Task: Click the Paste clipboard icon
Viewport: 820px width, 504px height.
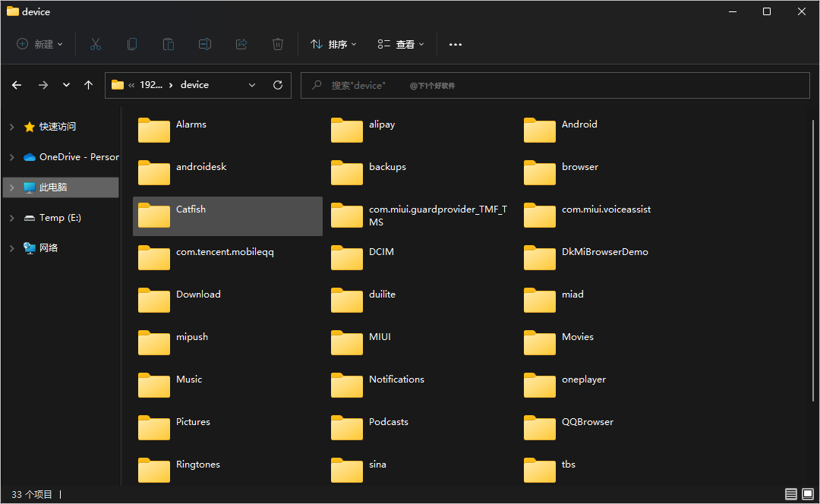Action: click(169, 45)
